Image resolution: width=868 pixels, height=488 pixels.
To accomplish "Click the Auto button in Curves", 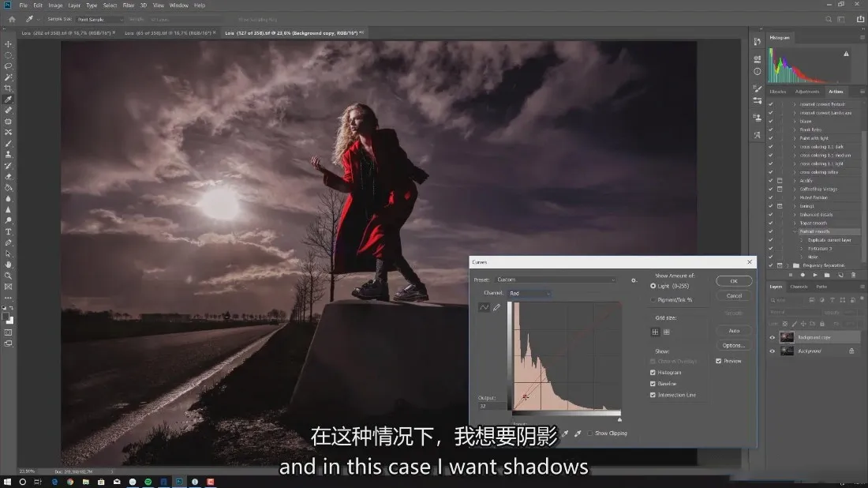I will pyautogui.click(x=734, y=331).
